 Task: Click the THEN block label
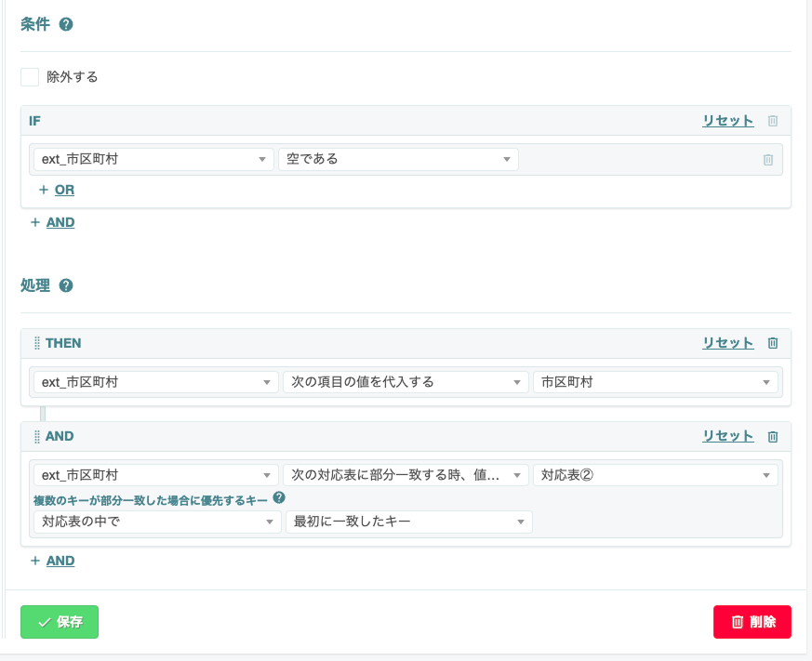(63, 343)
